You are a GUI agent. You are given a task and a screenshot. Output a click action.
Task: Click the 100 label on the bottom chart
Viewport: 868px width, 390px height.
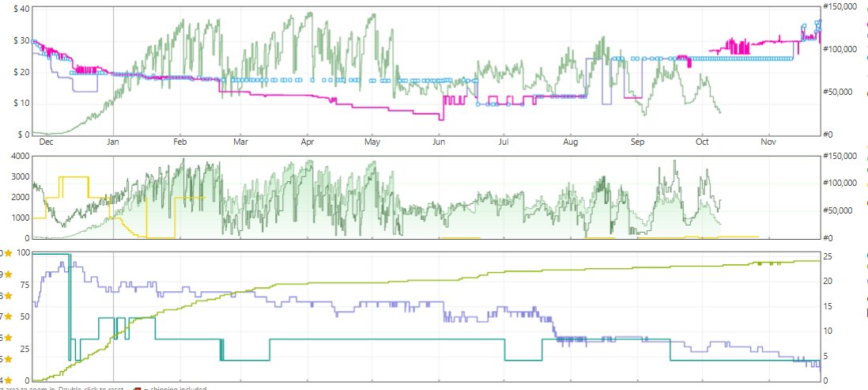pyautogui.click(x=24, y=253)
